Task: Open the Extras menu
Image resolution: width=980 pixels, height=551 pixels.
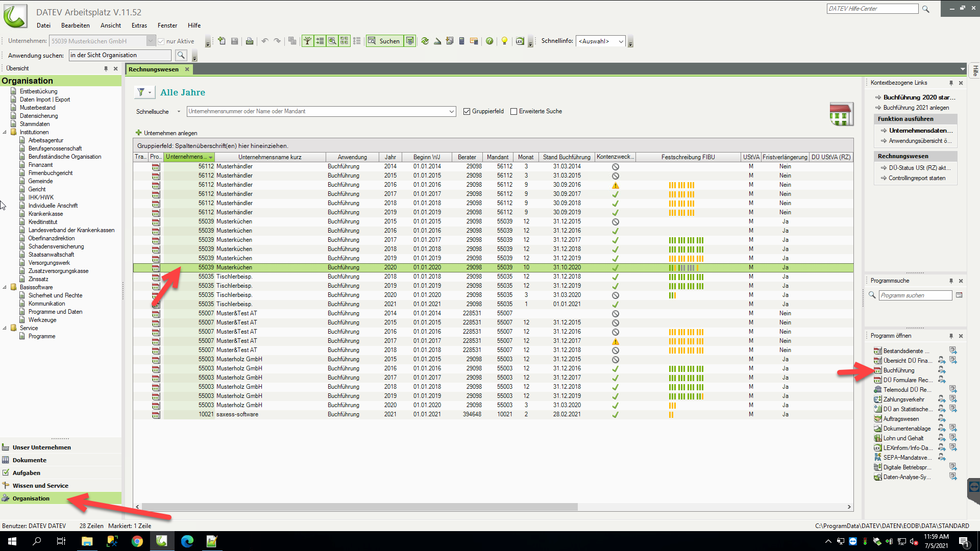Action: tap(139, 25)
